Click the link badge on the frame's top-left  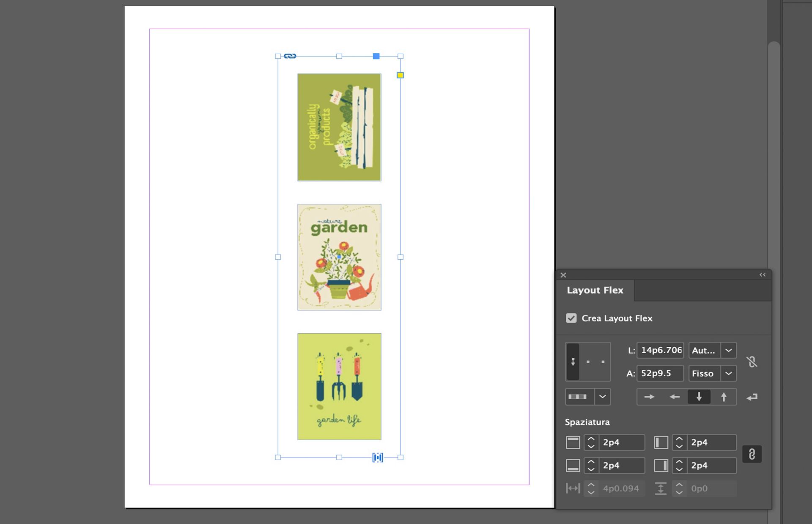pyautogui.click(x=289, y=55)
